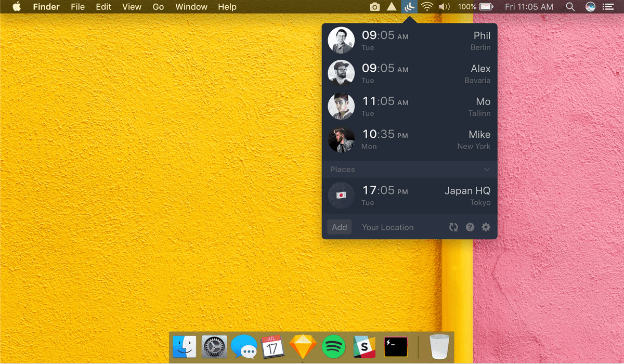
Task: Open the Help menu
Action: pos(227,7)
